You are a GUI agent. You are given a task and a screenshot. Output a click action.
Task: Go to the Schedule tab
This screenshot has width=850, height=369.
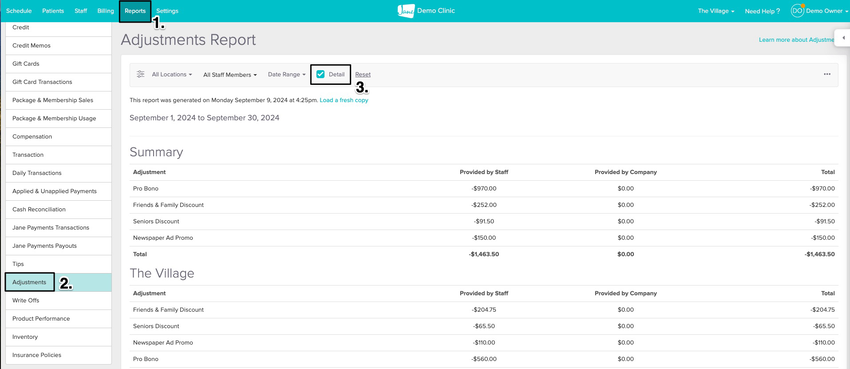tap(19, 11)
